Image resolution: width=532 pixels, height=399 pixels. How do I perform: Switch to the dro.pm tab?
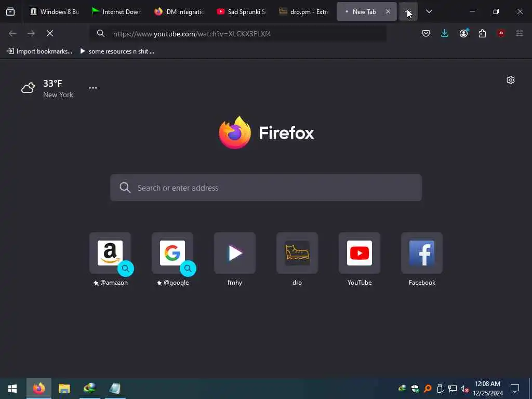point(303,11)
